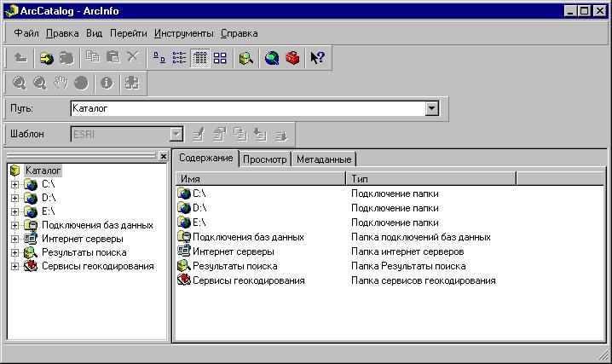The image size is (612, 364).
Task: Select E:\ row in contents list
Action: pyautogui.click(x=199, y=222)
